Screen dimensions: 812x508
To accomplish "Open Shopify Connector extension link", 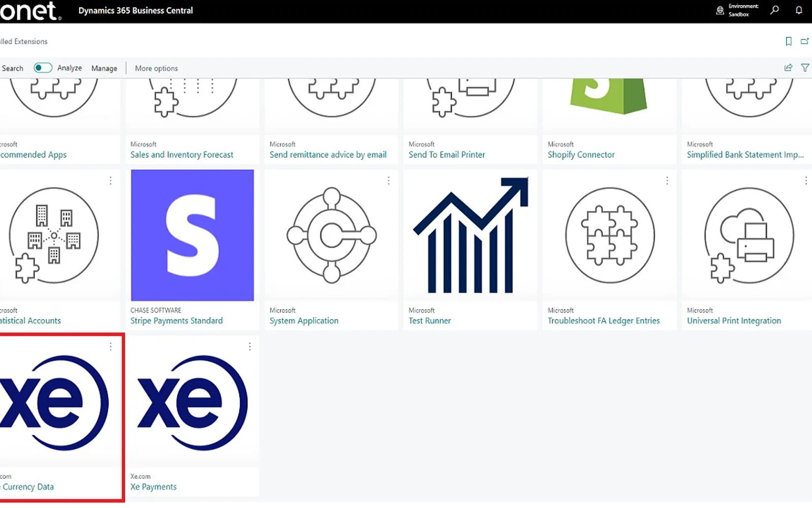I will click(x=581, y=154).
